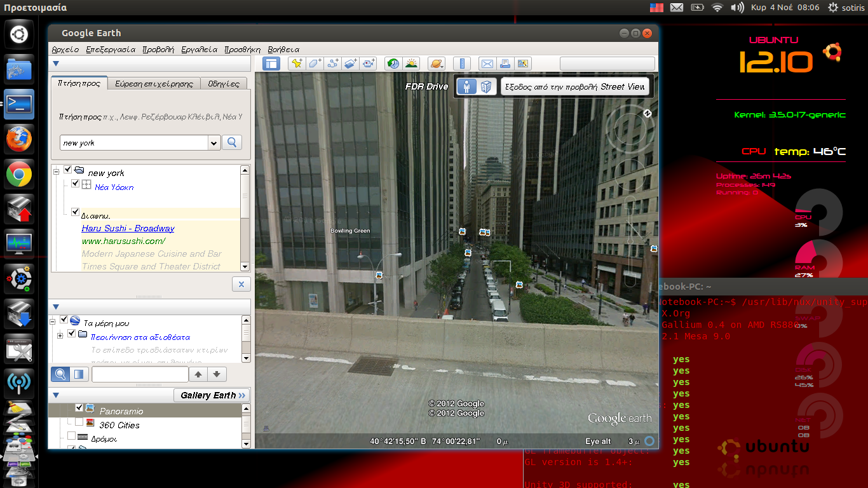This screenshot has height=488, width=868.
Task: Select the 'Νέα Υόρκη' result link
Action: pyautogui.click(x=114, y=187)
